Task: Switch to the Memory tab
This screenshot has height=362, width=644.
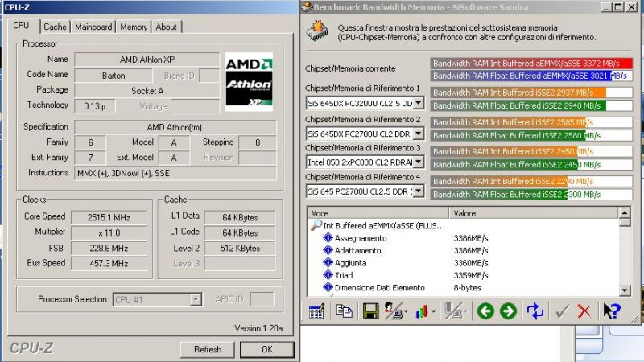Action: 134,27
